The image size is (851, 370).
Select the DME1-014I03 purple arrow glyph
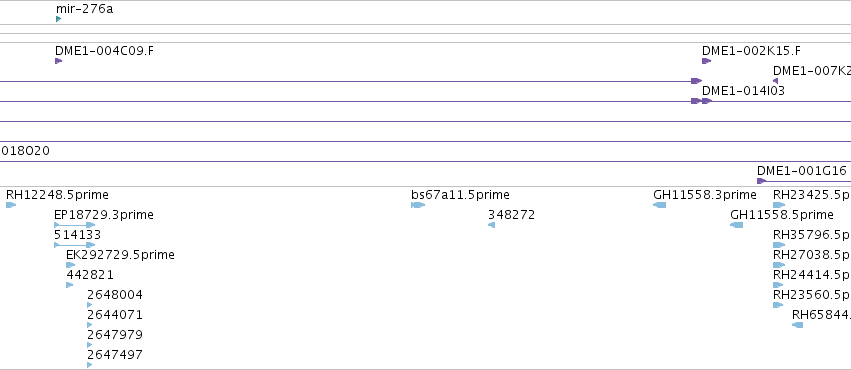click(x=707, y=101)
